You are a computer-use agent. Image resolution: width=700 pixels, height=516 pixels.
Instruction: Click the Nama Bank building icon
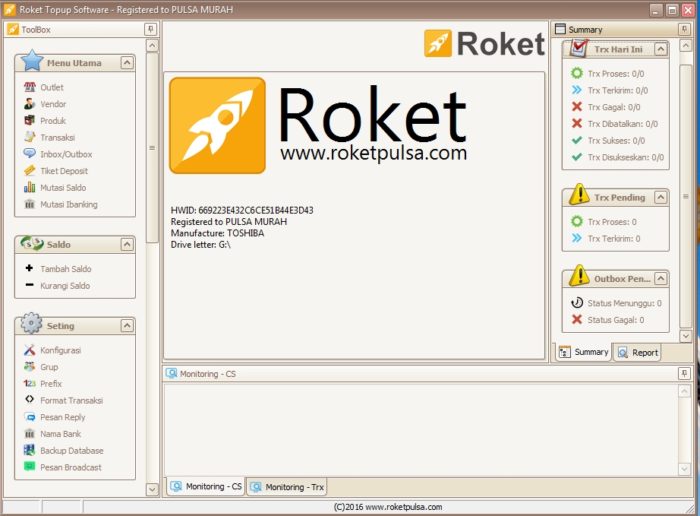[29, 433]
